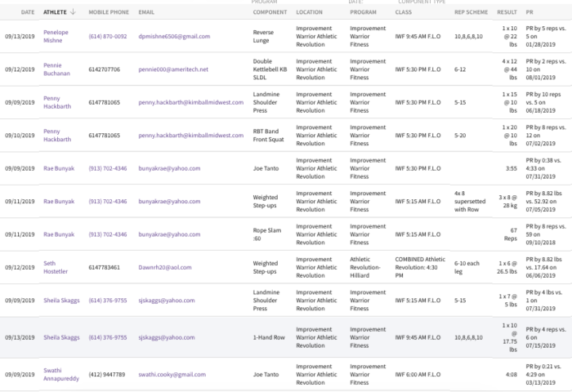Sort by COMPONENT column header
Screen dimensions: 572x392
pos(270,12)
